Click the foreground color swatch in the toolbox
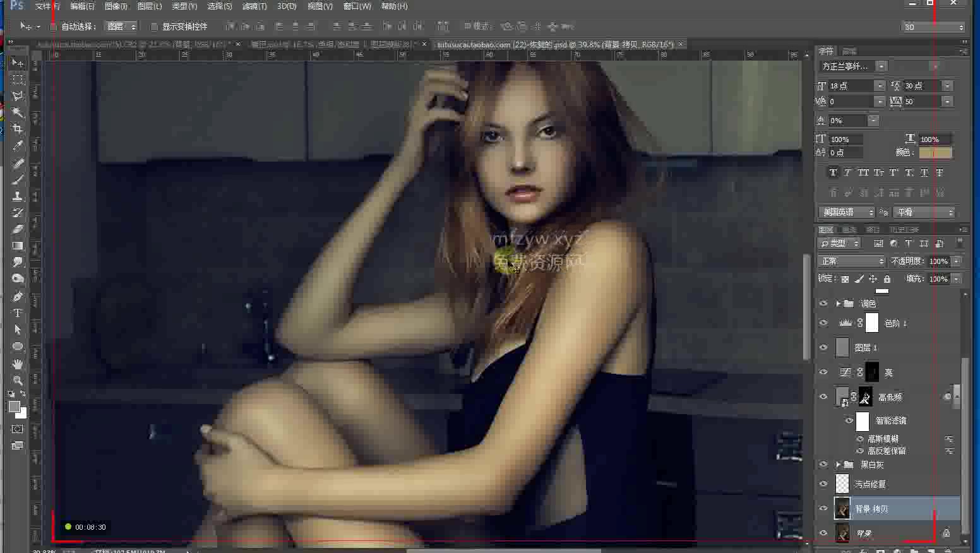Viewport: 980px width, 553px height. (14, 407)
